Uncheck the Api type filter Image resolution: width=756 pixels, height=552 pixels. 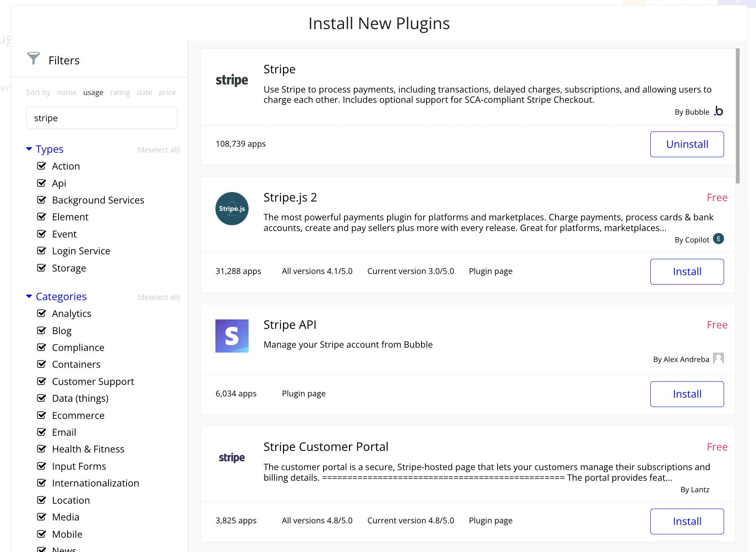[x=41, y=183]
